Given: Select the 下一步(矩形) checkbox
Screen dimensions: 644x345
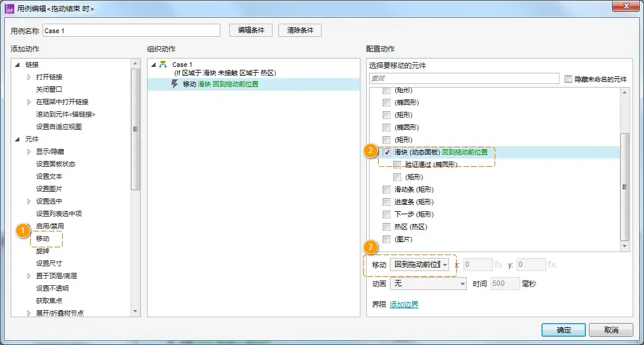Looking at the screenshot, I should 387,214.
